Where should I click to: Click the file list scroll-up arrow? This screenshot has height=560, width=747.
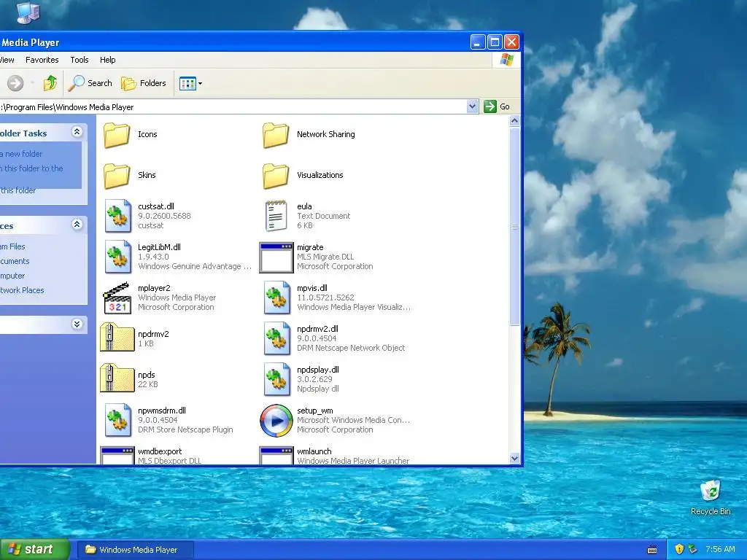514,121
